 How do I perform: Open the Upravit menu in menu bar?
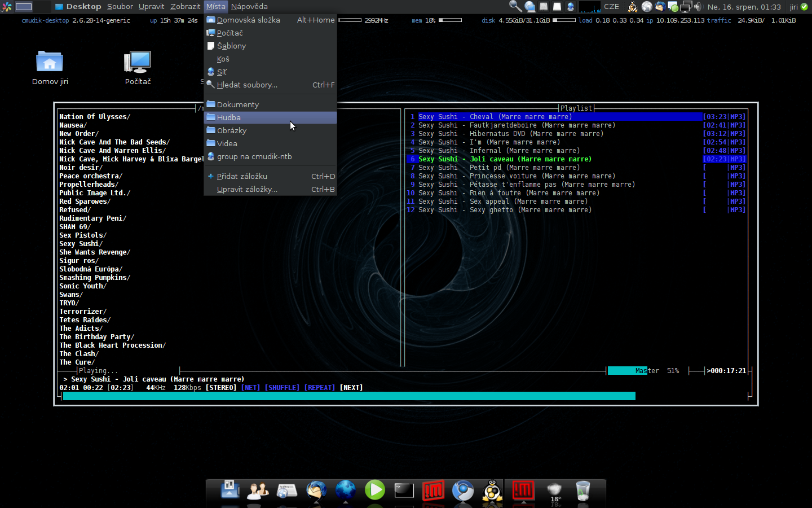(x=152, y=7)
